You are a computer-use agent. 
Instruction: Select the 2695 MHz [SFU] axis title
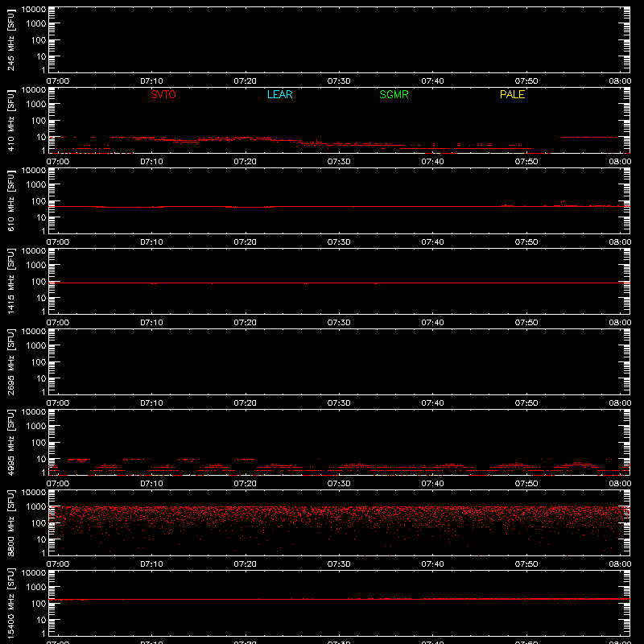coord(11,361)
